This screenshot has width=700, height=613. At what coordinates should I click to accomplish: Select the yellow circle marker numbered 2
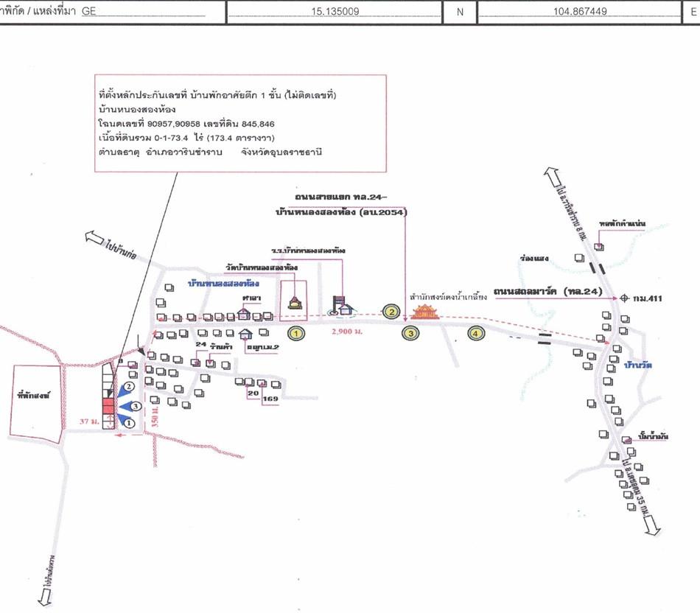392,312
